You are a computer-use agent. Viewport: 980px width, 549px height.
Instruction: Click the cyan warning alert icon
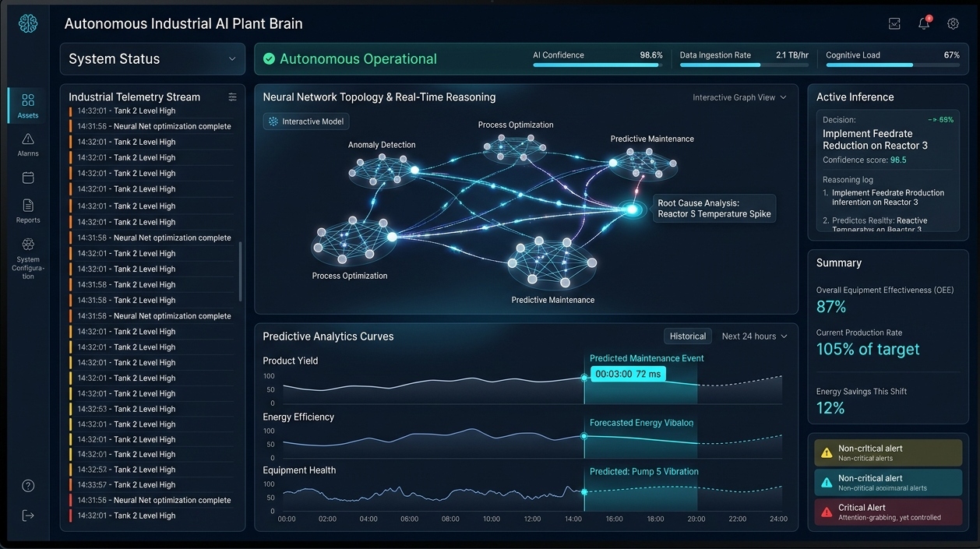tap(827, 483)
